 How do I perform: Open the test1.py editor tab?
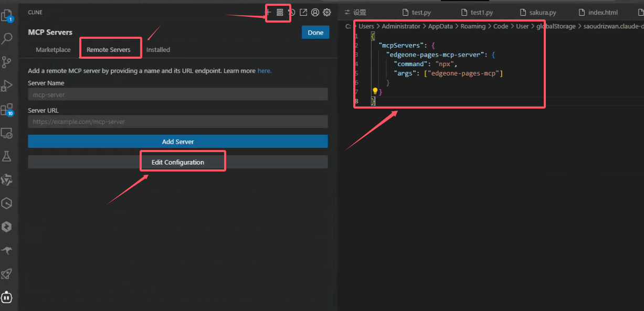pyautogui.click(x=476, y=12)
